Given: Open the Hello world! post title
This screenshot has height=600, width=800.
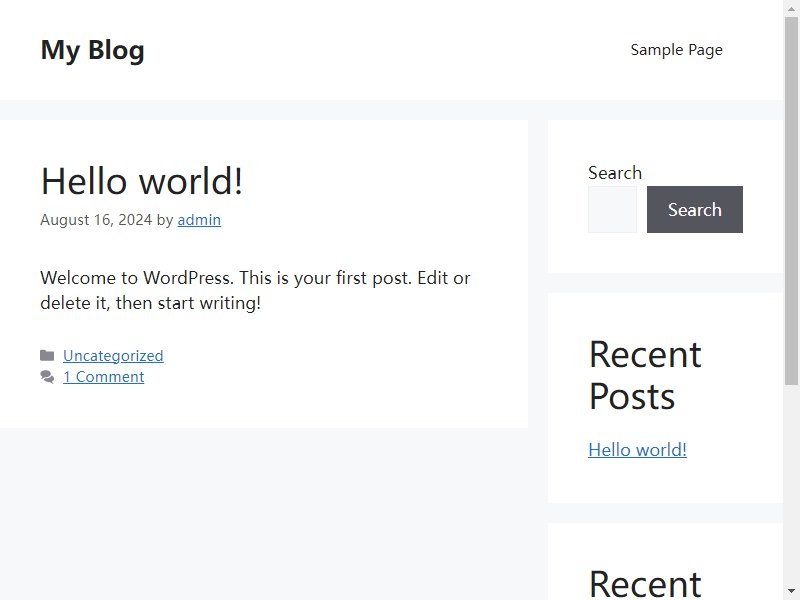Looking at the screenshot, I should 142,181.
